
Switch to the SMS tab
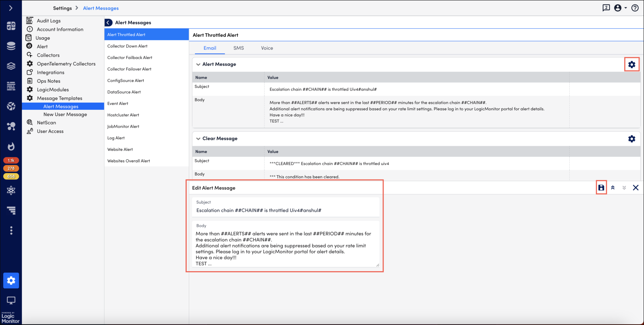(239, 48)
